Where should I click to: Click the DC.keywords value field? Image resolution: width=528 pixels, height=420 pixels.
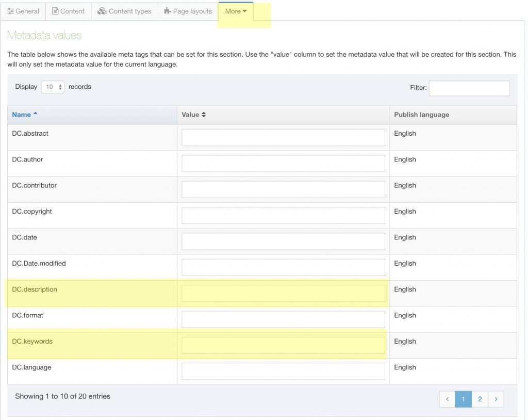click(x=283, y=345)
